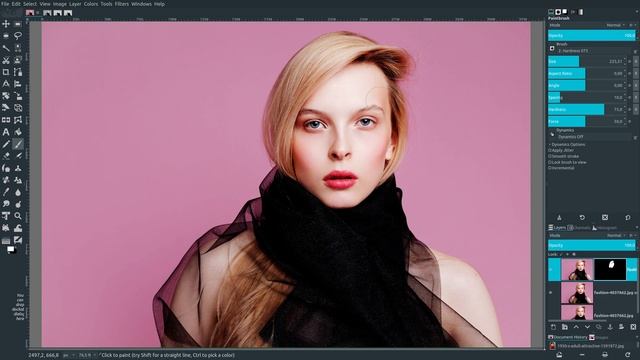Save tool preset in Tool Options
Viewport: 640px width, 360px height.
559,218
